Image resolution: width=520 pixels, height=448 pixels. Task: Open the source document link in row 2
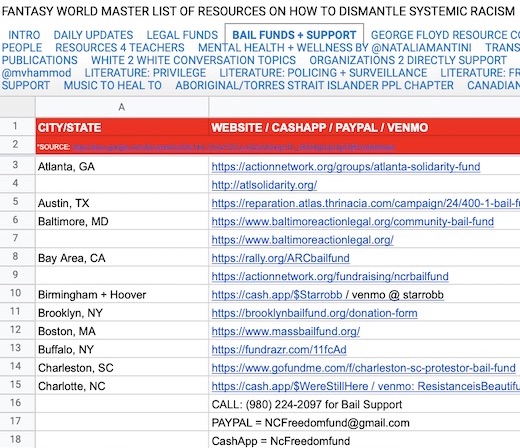tap(234, 147)
